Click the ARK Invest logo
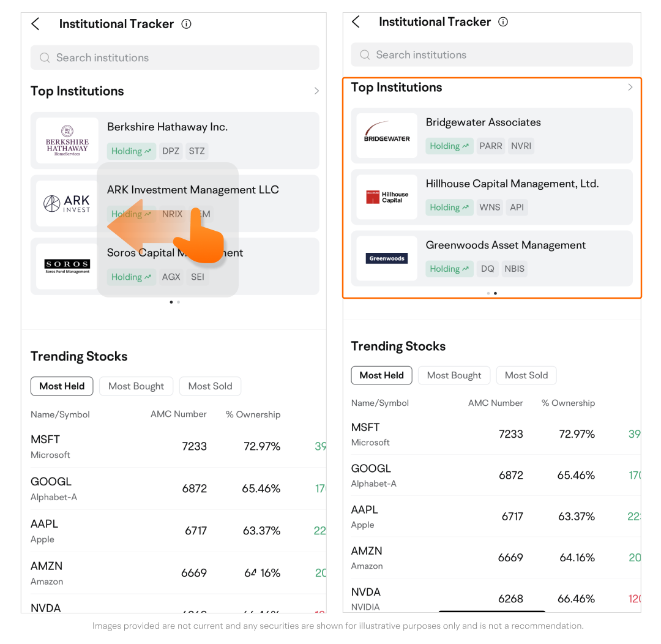The image size is (661, 644). [x=67, y=203]
